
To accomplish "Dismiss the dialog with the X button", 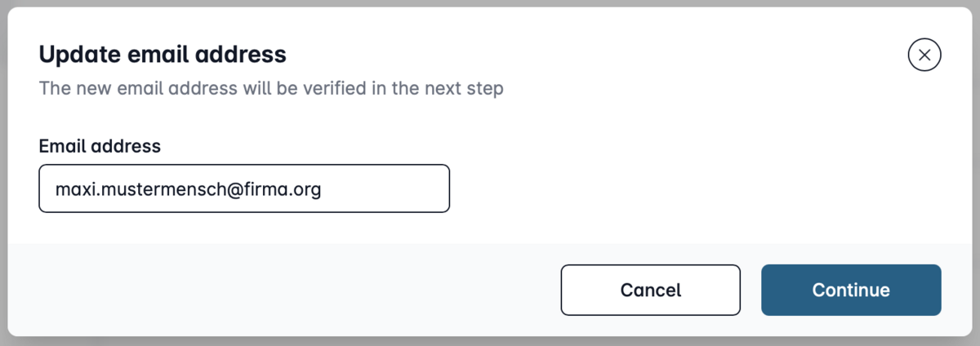I will tap(924, 55).
